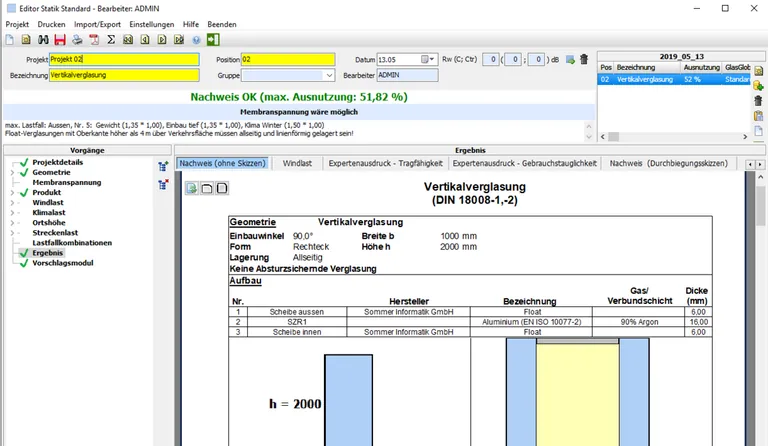
Task: Click the printer icon in the toolbar
Action: click(77, 40)
